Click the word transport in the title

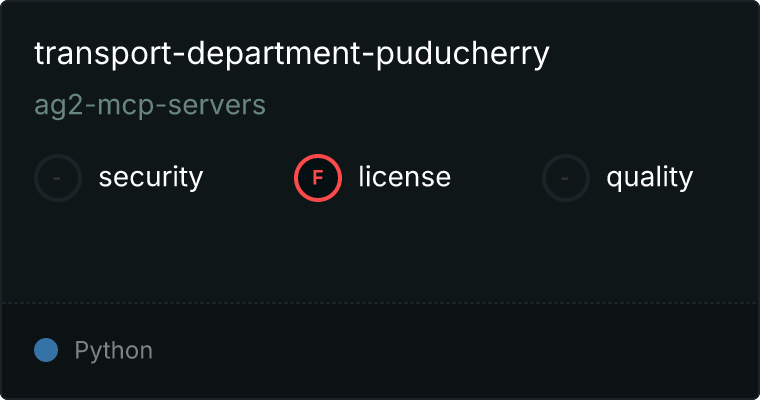(103, 54)
